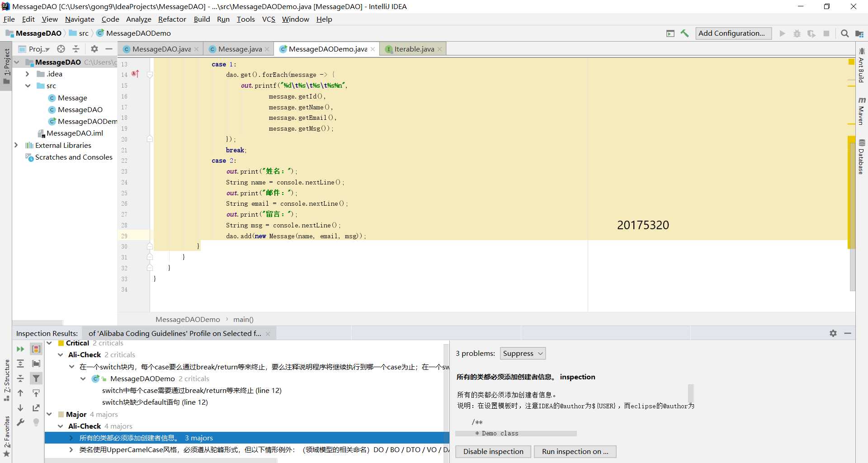Open Project Structure icon at the top right
The width and height of the screenshot is (868, 463).
click(859, 33)
